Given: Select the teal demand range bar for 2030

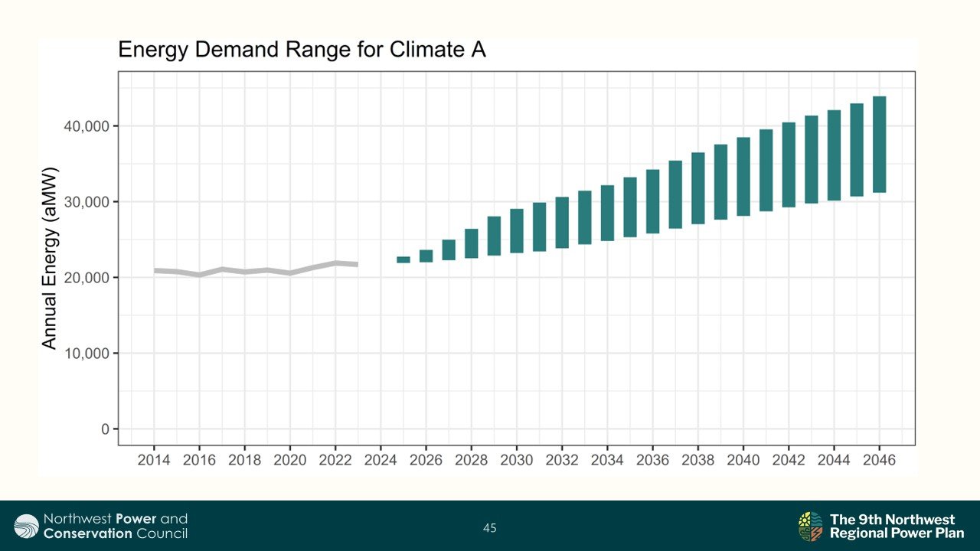Looking at the screenshot, I should coord(517,230).
